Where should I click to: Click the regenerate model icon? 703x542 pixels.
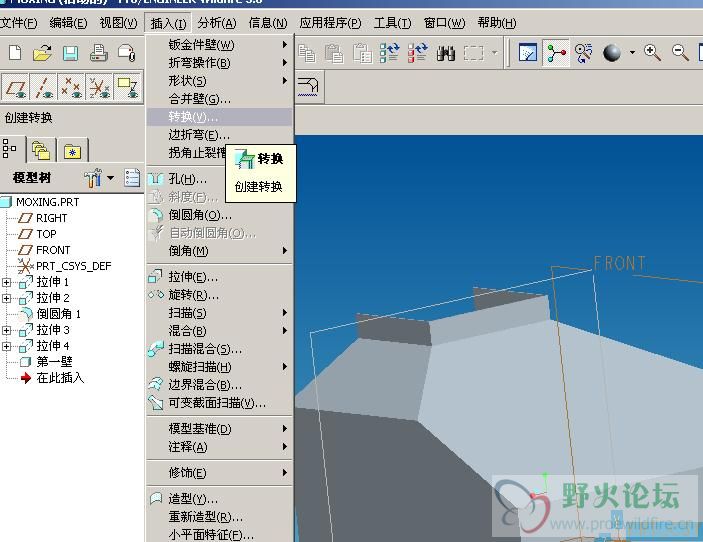click(x=389, y=53)
